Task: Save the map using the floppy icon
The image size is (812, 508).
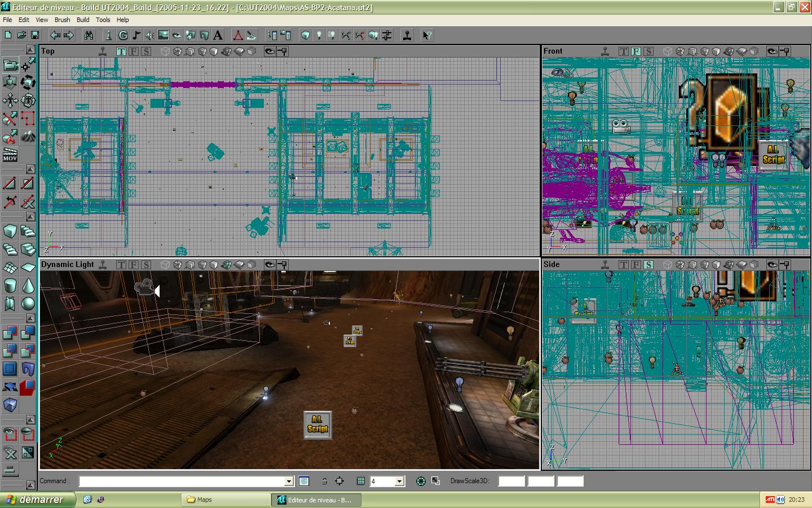Action: [x=35, y=35]
